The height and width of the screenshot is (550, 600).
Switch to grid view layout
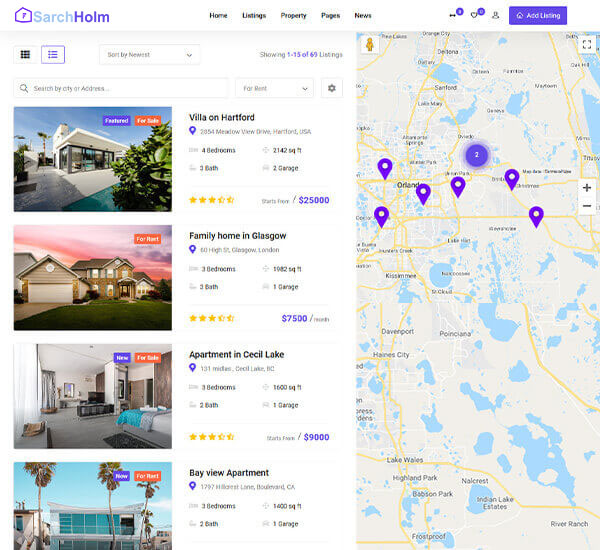click(25, 54)
